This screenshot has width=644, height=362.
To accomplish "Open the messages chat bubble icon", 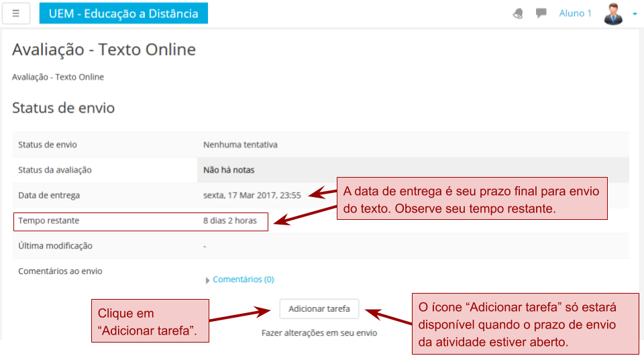I will (541, 13).
